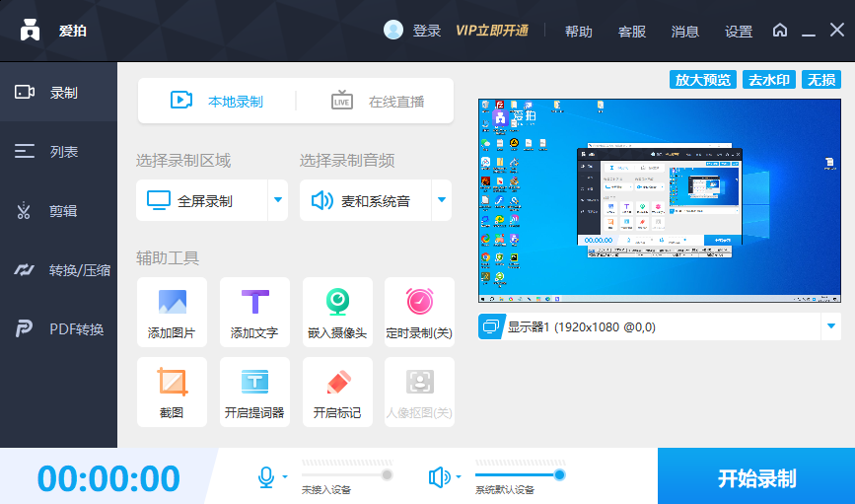Image resolution: width=855 pixels, height=504 pixels.
Task: Click the 添加文字 add text tool
Action: point(254,312)
